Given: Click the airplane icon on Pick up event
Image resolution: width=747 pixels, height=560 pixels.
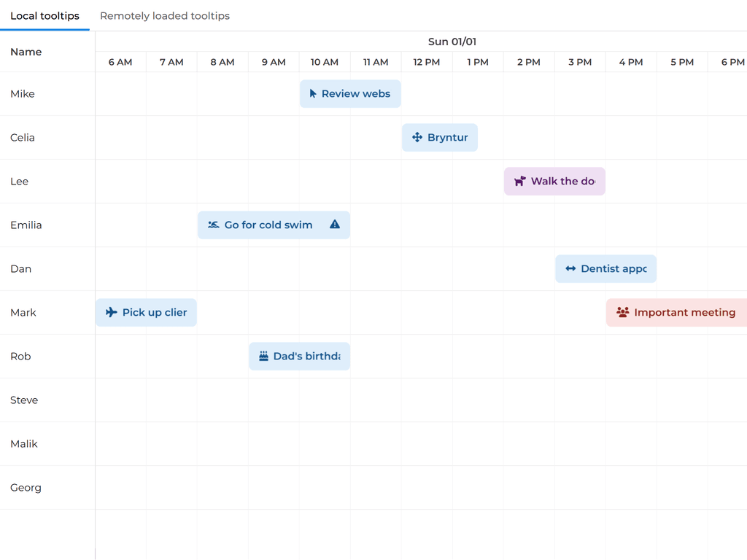Looking at the screenshot, I should pyautogui.click(x=111, y=313).
